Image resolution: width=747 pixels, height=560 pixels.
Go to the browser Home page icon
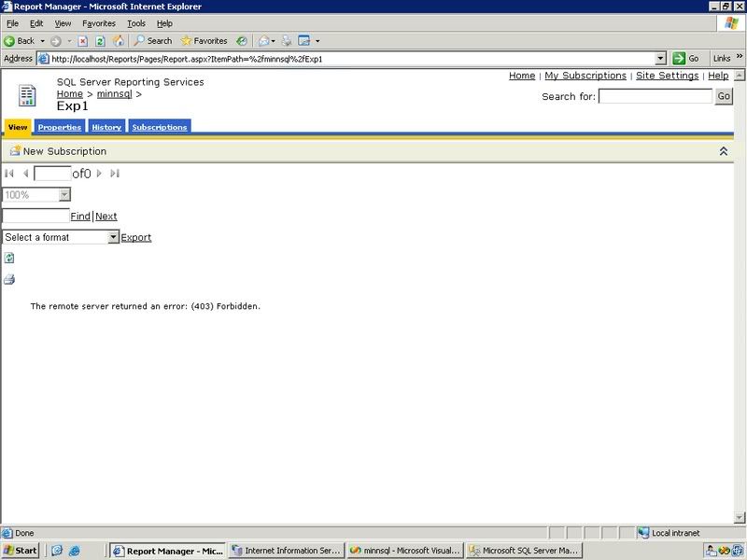pos(119,41)
